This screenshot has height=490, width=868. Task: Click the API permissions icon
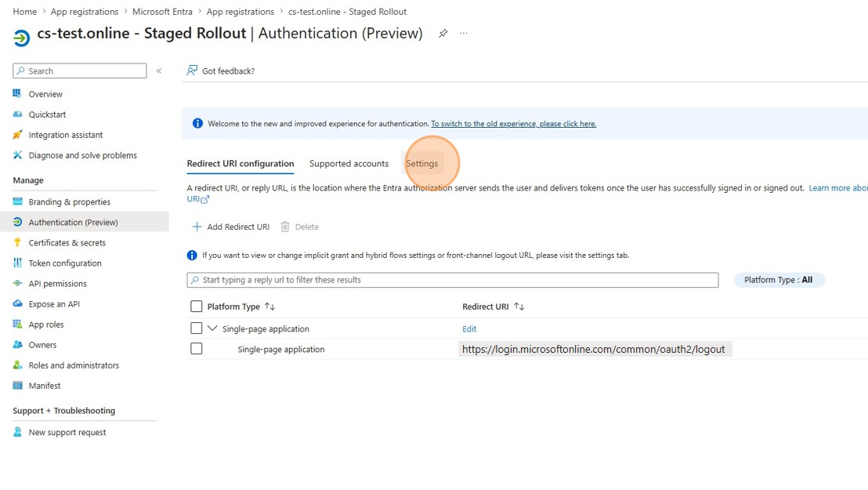pyautogui.click(x=17, y=283)
